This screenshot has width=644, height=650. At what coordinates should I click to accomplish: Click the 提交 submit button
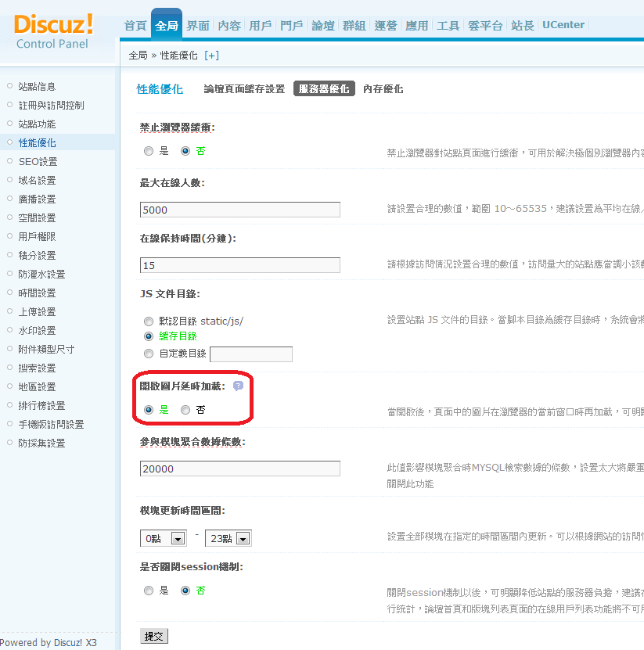tap(153, 636)
